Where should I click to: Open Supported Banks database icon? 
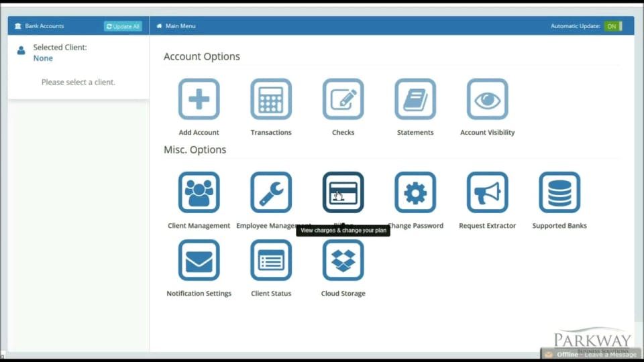[x=559, y=192]
